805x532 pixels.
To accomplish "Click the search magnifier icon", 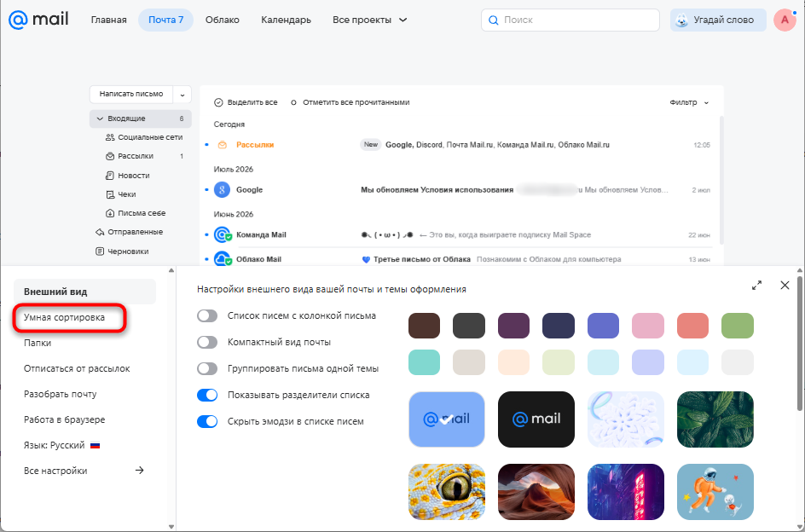I will (494, 20).
